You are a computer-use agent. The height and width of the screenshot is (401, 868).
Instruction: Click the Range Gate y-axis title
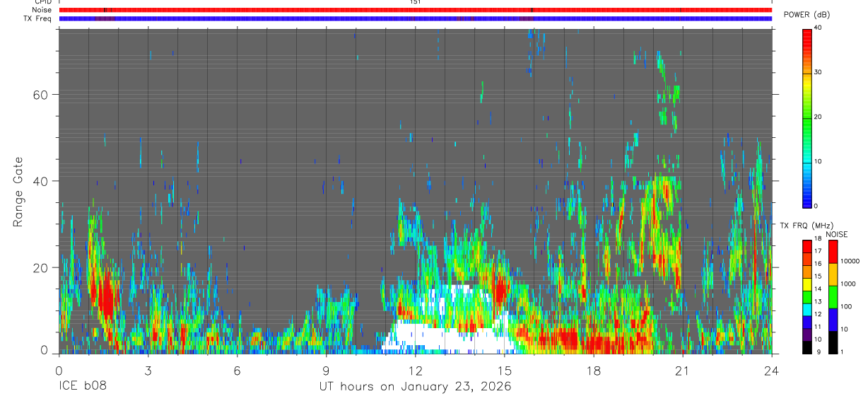tap(18, 192)
